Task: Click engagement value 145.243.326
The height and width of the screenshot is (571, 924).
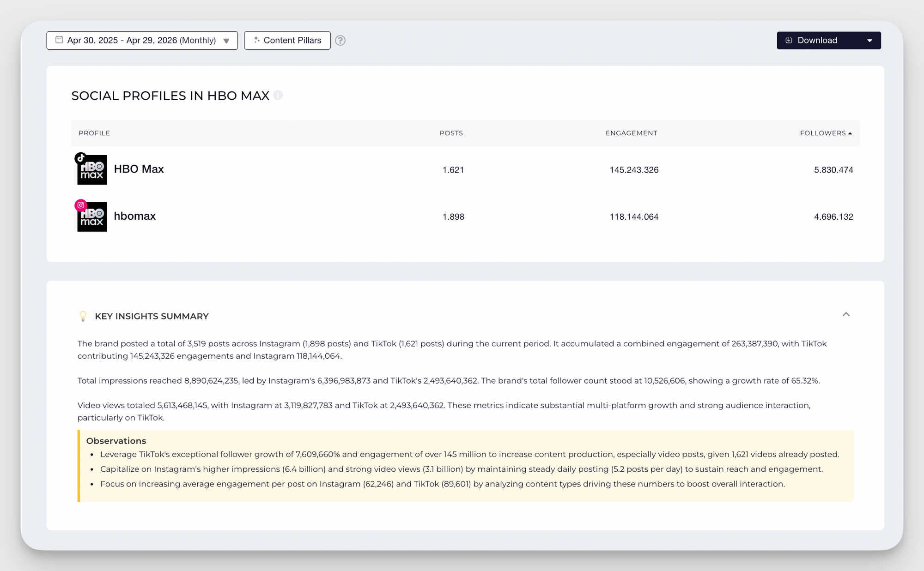Action: [634, 170]
